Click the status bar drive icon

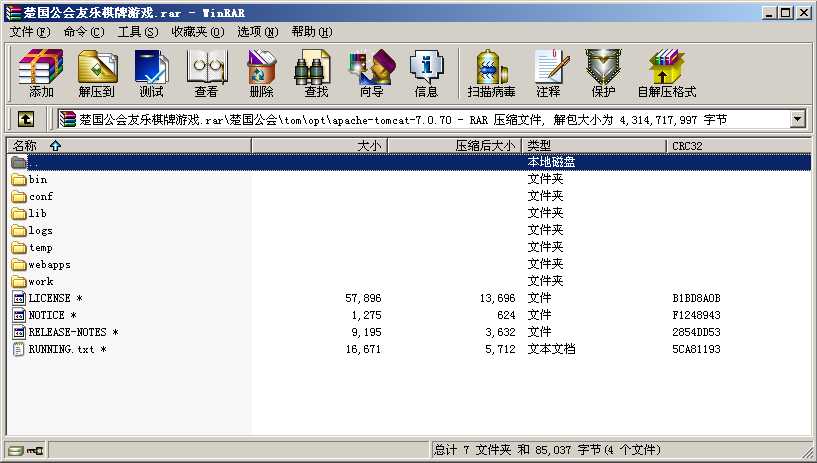pyautogui.click(x=16, y=450)
